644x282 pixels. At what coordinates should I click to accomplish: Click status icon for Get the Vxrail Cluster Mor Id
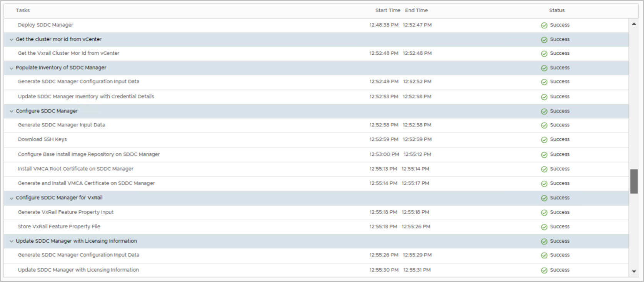coord(544,54)
